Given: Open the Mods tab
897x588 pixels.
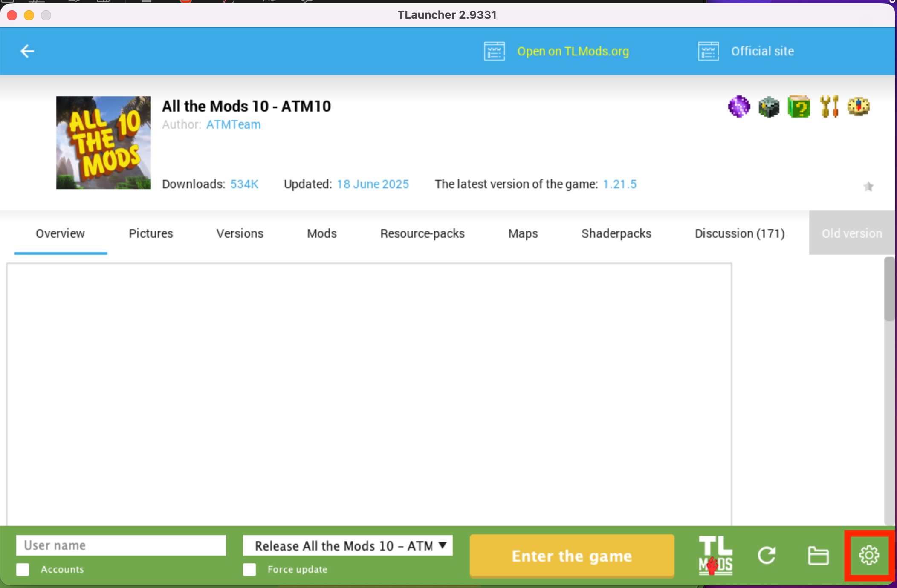Looking at the screenshot, I should click(322, 233).
